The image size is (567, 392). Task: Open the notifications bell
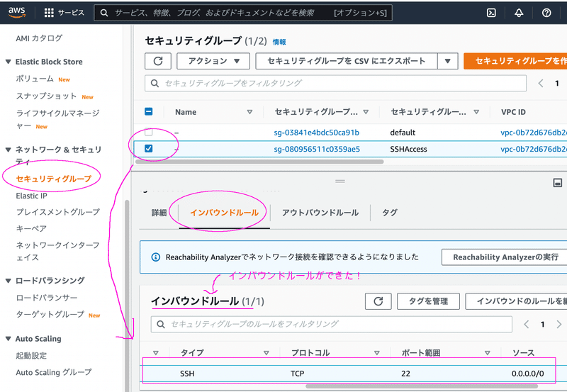coord(519,13)
